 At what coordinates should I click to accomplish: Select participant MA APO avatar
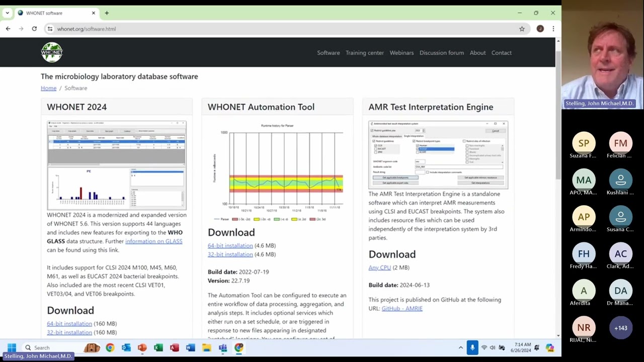click(584, 180)
